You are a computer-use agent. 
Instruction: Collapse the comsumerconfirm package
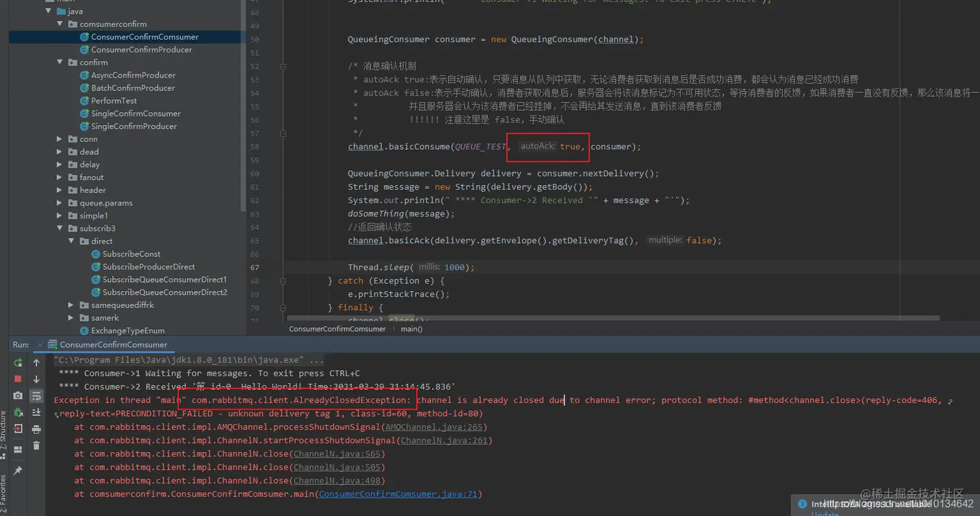tap(60, 24)
